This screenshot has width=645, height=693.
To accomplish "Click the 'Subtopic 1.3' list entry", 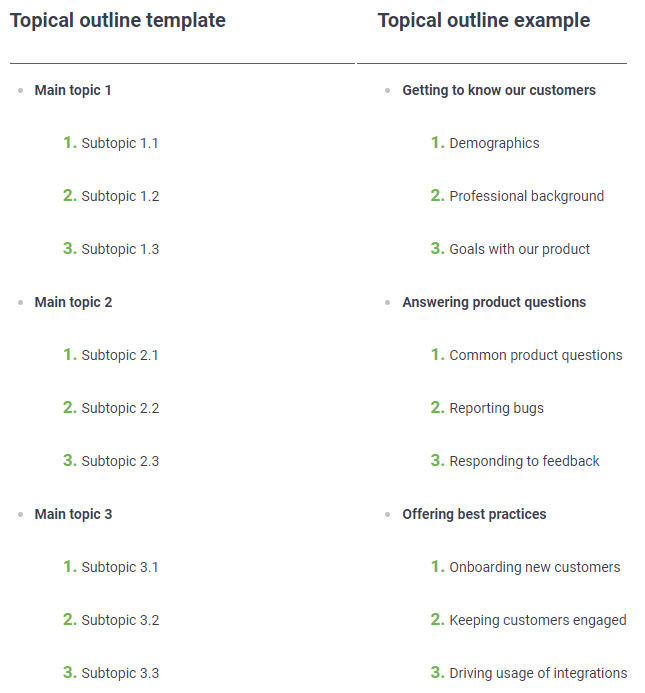I will [120, 249].
